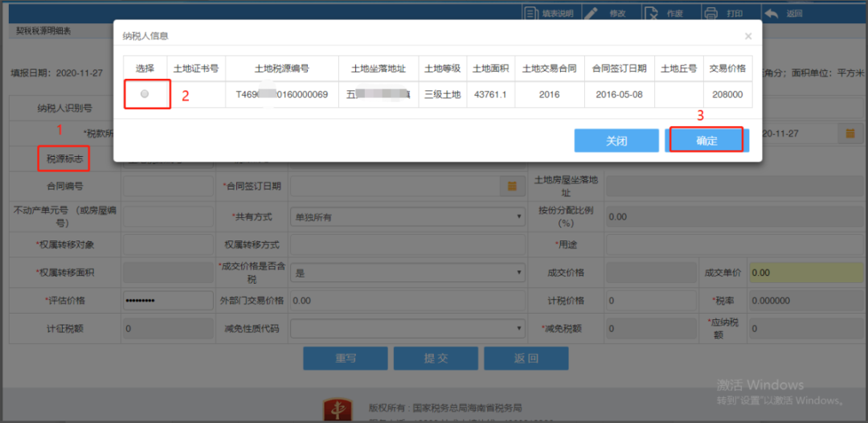Expand the 共有方式 单独所有 dropdown
This screenshot has width=868, height=423.
[x=408, y=217]
